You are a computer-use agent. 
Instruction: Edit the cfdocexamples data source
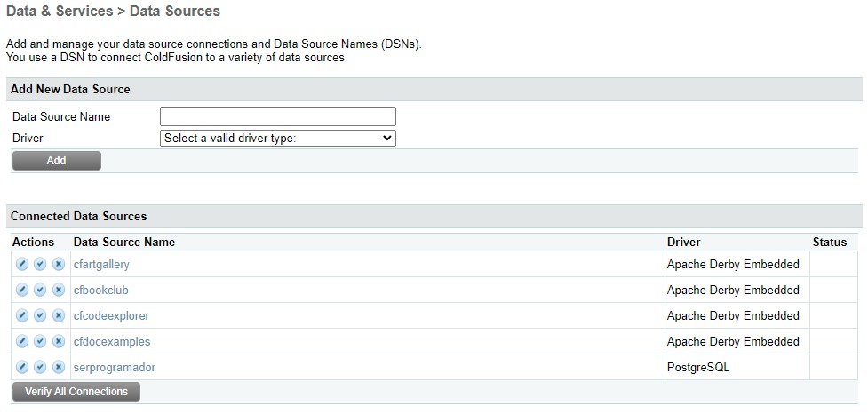(22, 342)
